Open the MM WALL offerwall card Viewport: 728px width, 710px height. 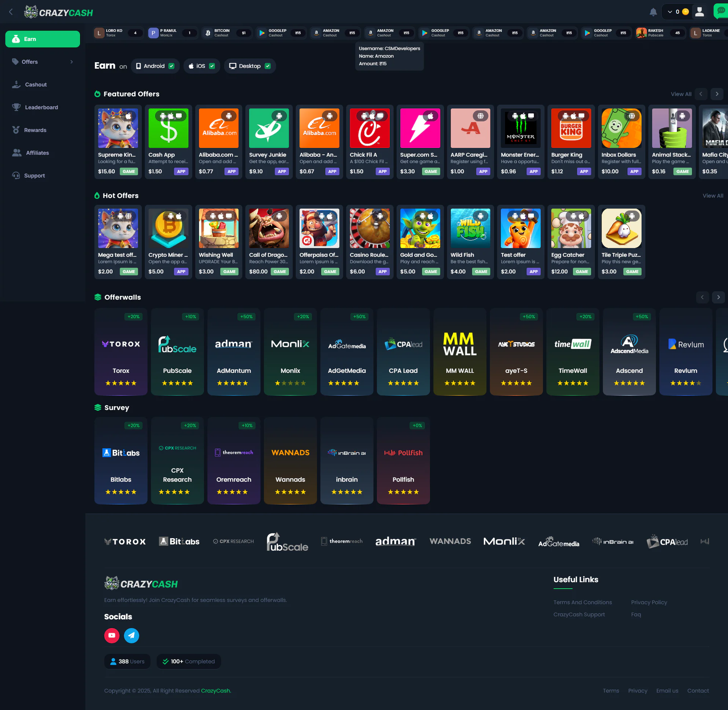(460, 352)
